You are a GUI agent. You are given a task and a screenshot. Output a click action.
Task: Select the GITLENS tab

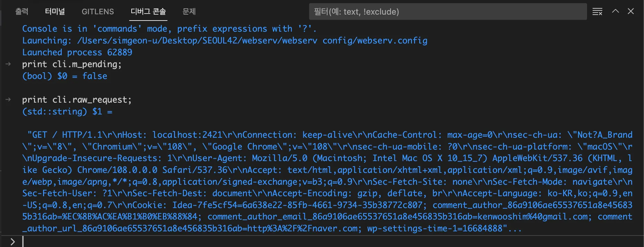coord(98,11)
